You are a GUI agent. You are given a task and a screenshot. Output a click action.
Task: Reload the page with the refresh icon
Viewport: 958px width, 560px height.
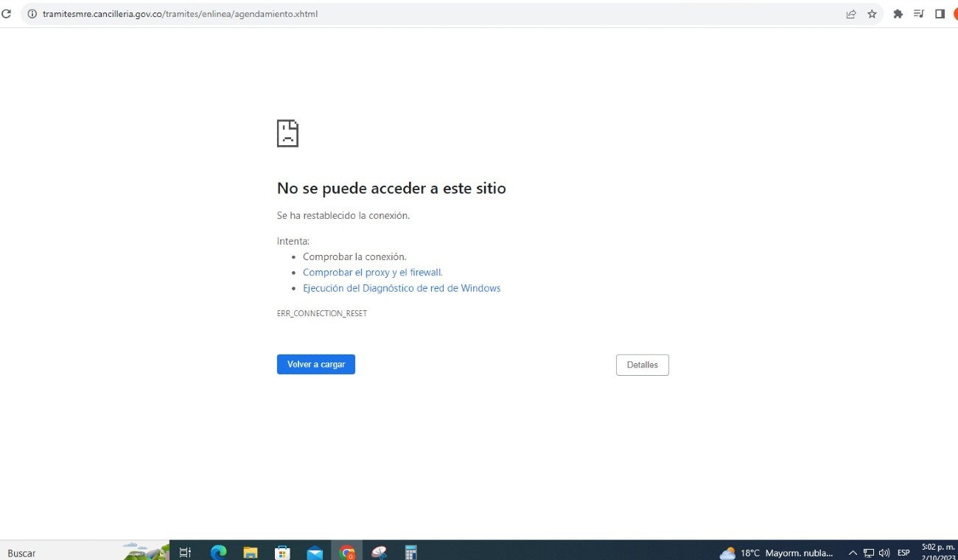(7, 13)
